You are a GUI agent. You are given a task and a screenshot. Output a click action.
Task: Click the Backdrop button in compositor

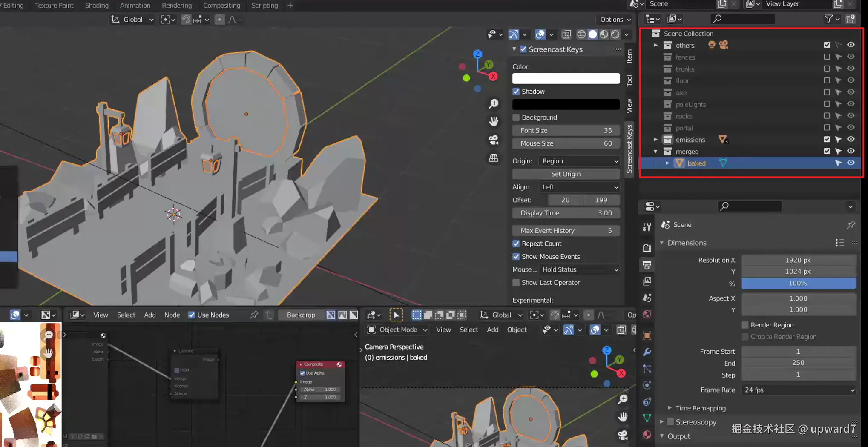pos(301,315)
